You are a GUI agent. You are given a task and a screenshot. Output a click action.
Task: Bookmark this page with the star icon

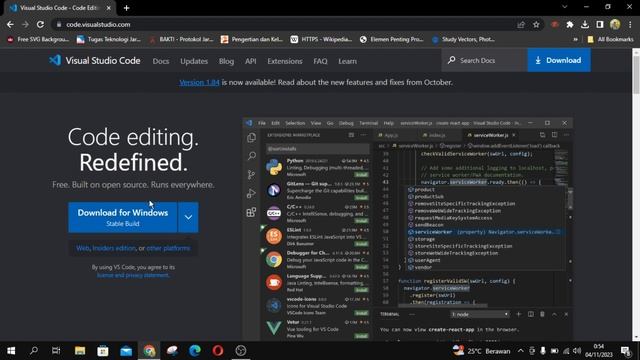pos(536,25)
